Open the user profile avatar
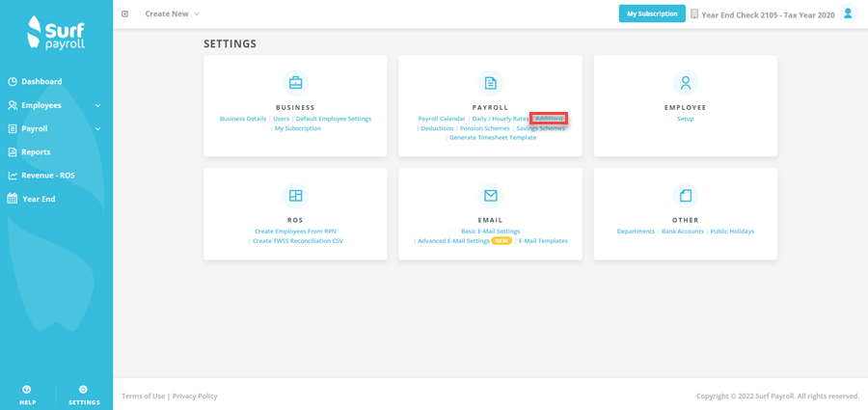Image resolution: width=868 pixels, height=410 pixels. pyautogui.click(x=848, y=14)
